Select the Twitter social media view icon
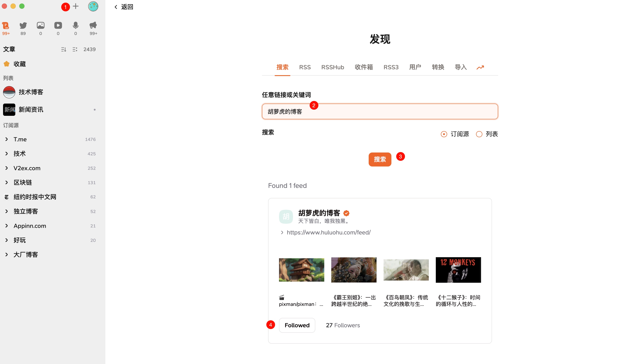Image resolution: width=628 pixels, height=364 pixels. click(23, 25)
